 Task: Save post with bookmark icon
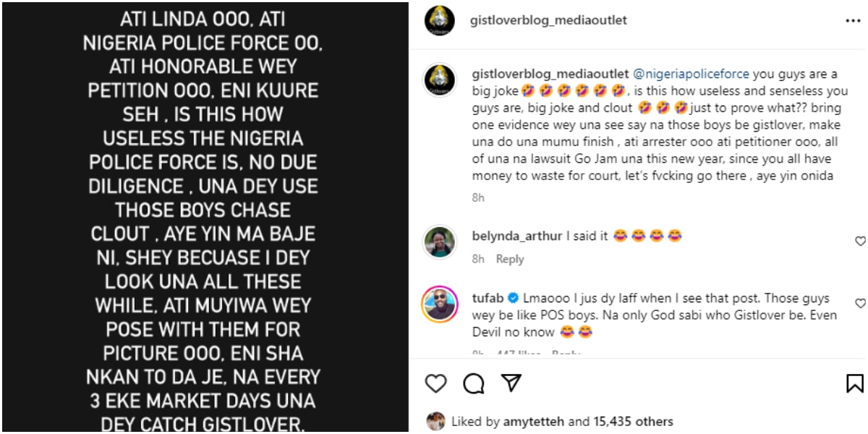coord(854,383)
